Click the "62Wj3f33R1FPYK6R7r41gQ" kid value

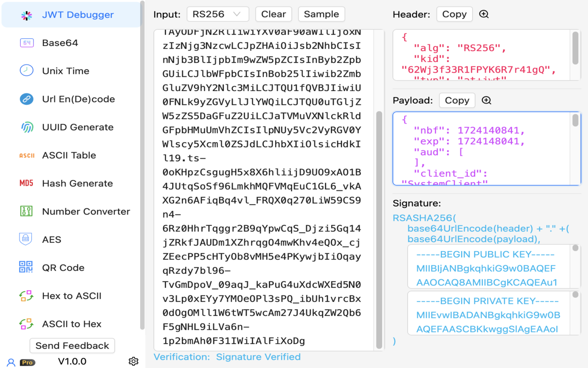pos(475,70)
